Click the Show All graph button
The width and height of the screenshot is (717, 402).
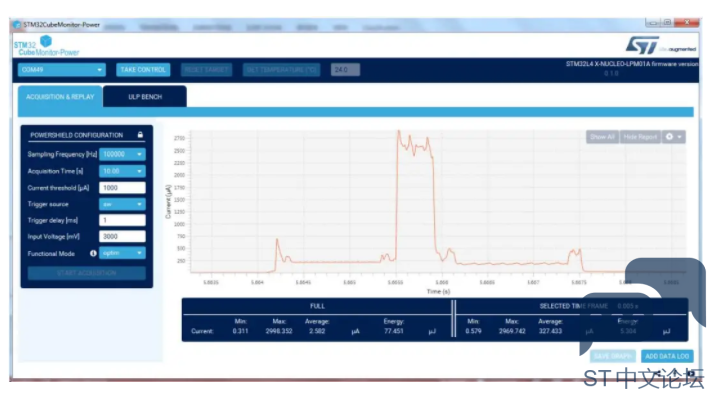coord(602,137)
